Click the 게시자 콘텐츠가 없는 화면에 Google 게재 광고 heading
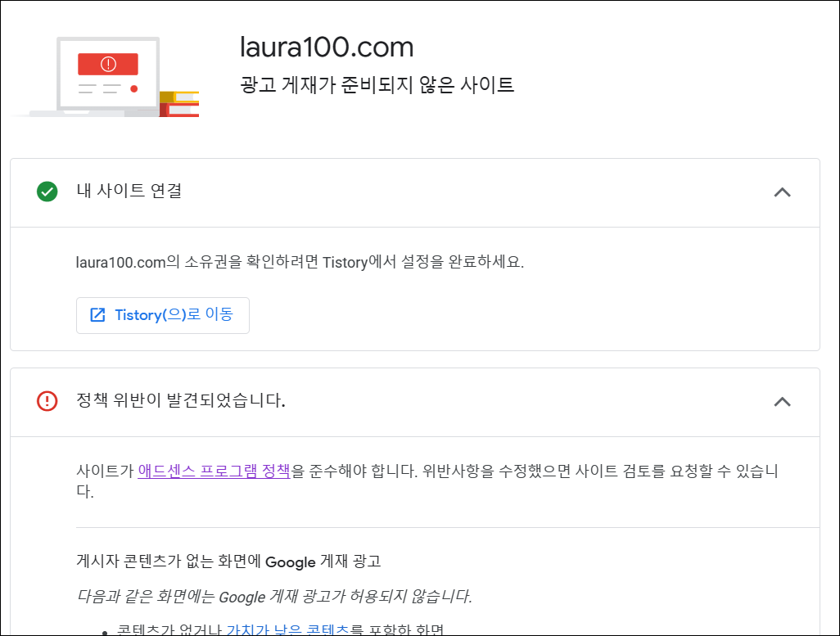This screenshot has width=840, height=636. pos(228,561)
